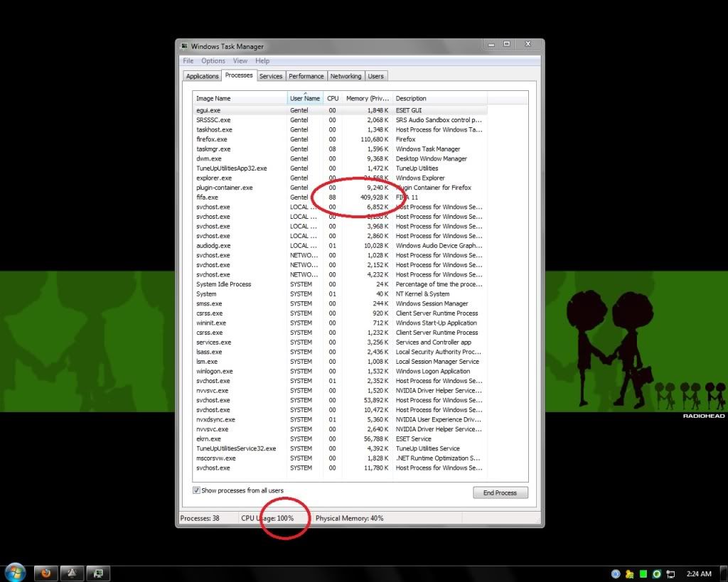Select the lsm.exe process
728x582 pixels.
pos(341,362)
